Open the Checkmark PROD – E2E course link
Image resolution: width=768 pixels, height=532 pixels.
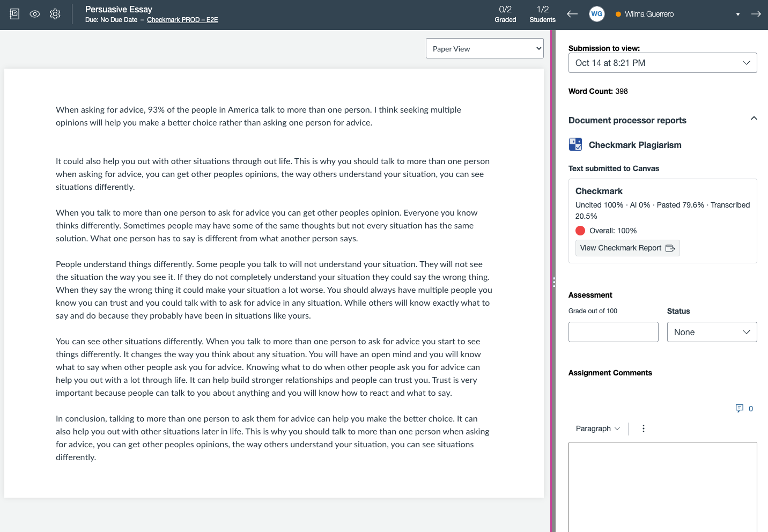point(182,20)
